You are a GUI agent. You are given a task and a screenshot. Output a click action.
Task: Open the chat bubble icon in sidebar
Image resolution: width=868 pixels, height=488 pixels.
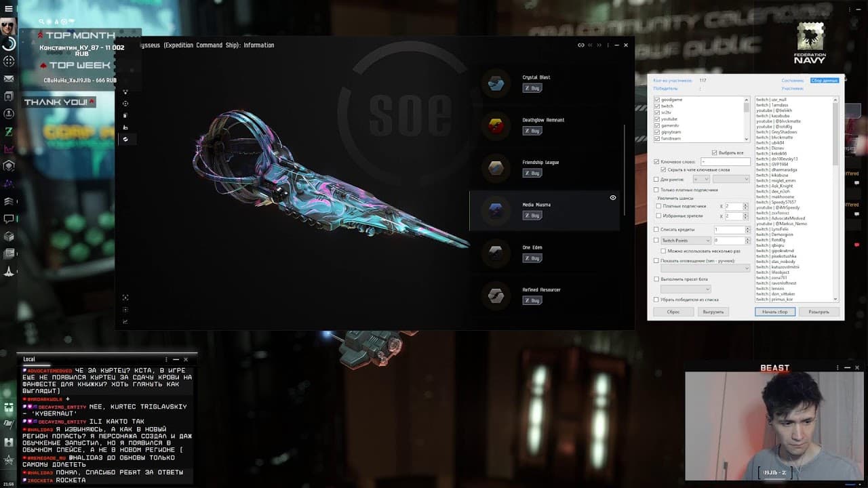[x=9, y=219]
